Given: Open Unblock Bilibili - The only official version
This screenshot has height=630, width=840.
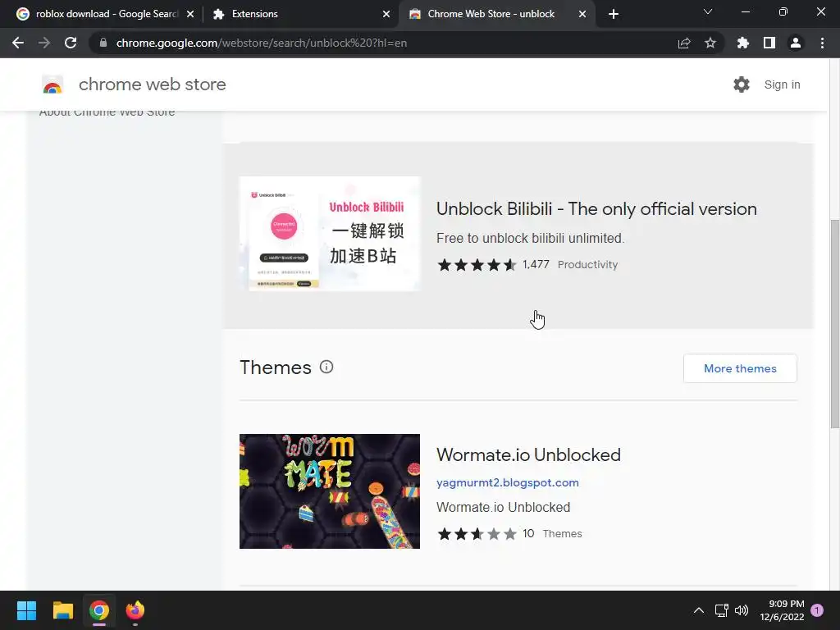Looking at the screenshot, I should tap(596, 209).
